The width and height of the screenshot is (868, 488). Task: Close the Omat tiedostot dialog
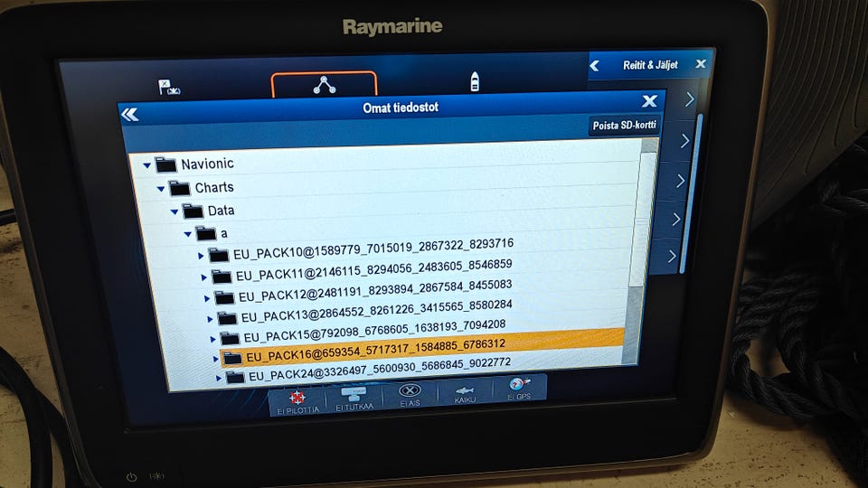click(649, 100)
